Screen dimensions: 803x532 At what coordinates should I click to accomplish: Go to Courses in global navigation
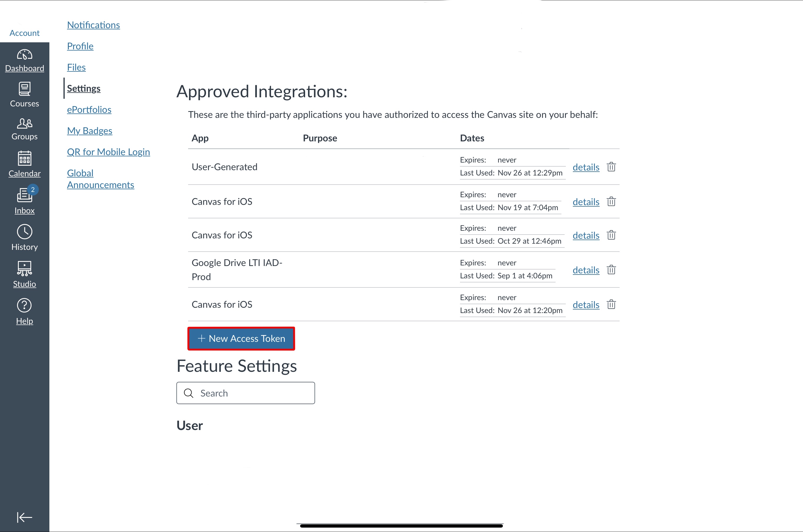coord(24,95)
